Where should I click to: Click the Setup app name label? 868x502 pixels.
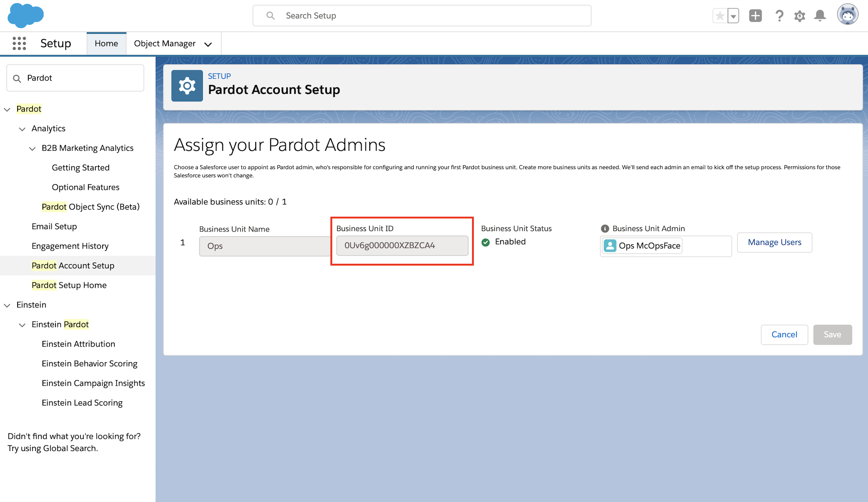click(x=56, y=43)
